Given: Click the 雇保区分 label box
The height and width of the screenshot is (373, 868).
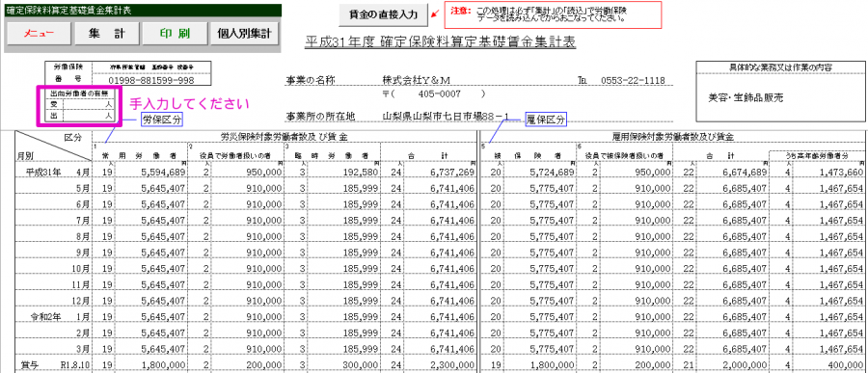Looking at the screenshot, I should (x=546, y=119).
